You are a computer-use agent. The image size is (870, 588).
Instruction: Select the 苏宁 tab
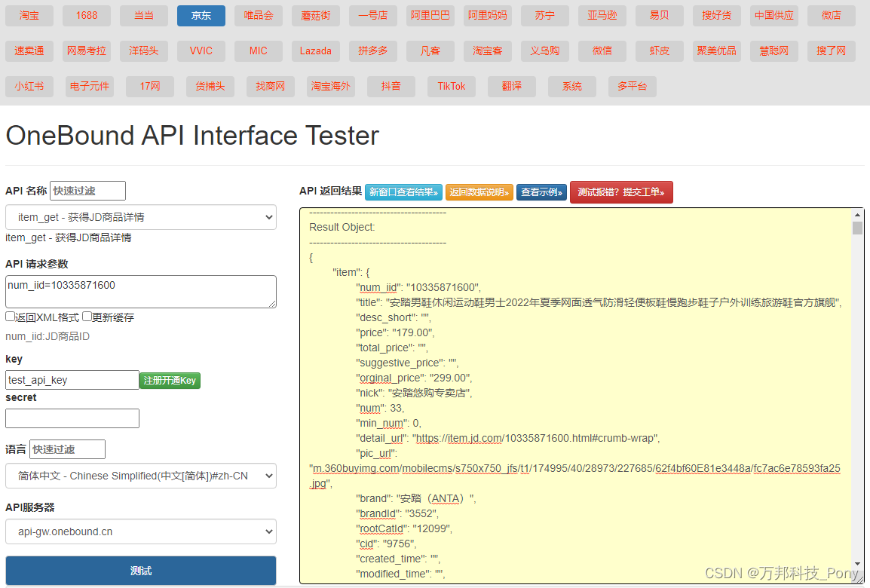point(545,16)
